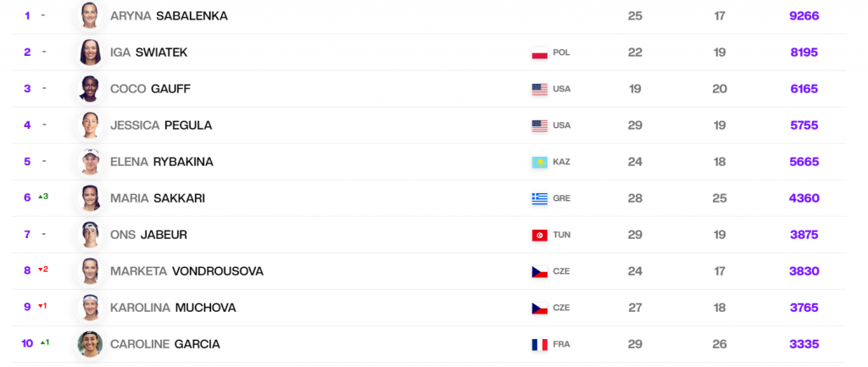
Task: Click the red down-2 rank change indicator
Action: [43, 270]
